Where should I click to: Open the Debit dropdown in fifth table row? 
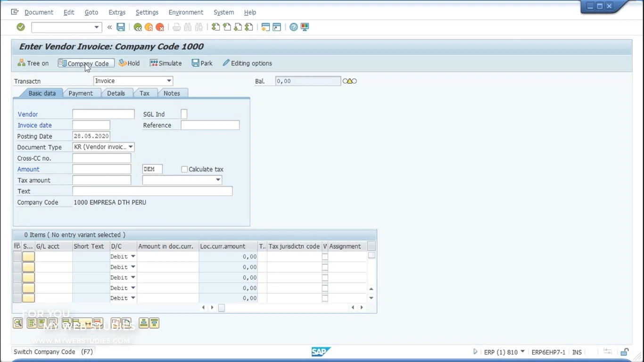133,298
